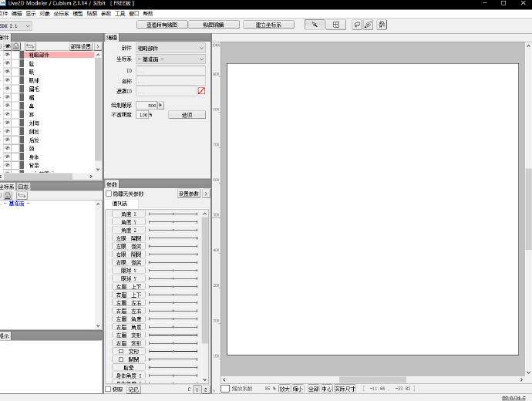Click the 建立坐标系 button
Image resolution: width=532 pixels, height=401 pixels.
coord(269,25)
